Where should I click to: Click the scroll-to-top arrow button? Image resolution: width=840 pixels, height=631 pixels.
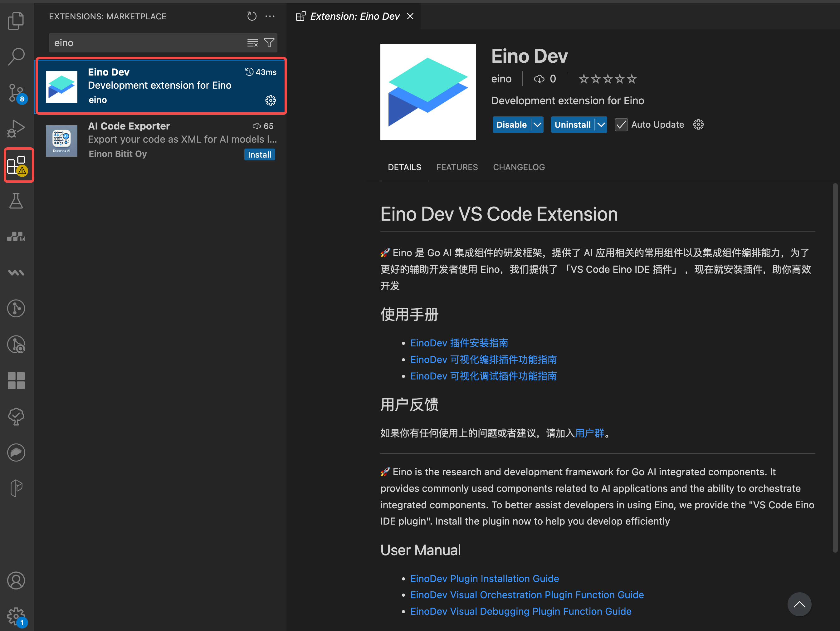799,604
